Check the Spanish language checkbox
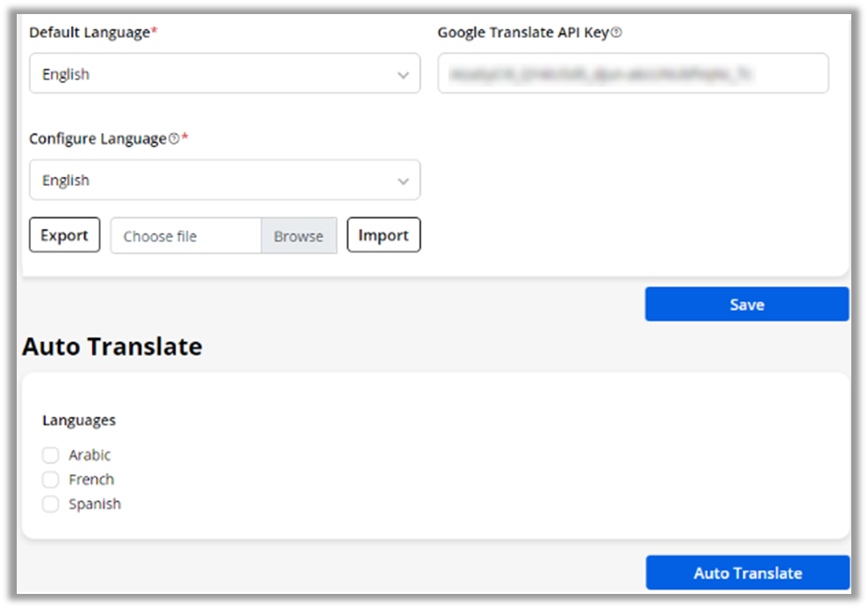Screen dimensions: 868x608 point(51,504)
